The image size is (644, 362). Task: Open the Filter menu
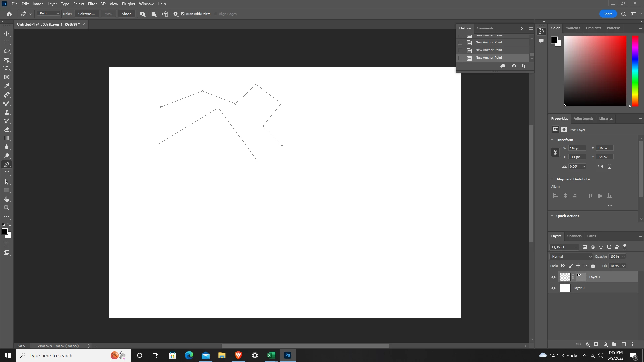[x=92, y=4]
